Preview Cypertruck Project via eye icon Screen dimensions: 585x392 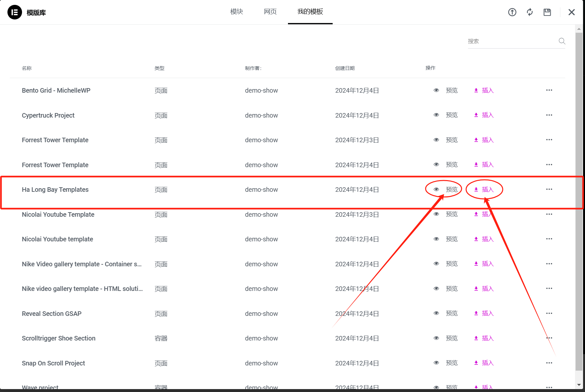[436, 115]
